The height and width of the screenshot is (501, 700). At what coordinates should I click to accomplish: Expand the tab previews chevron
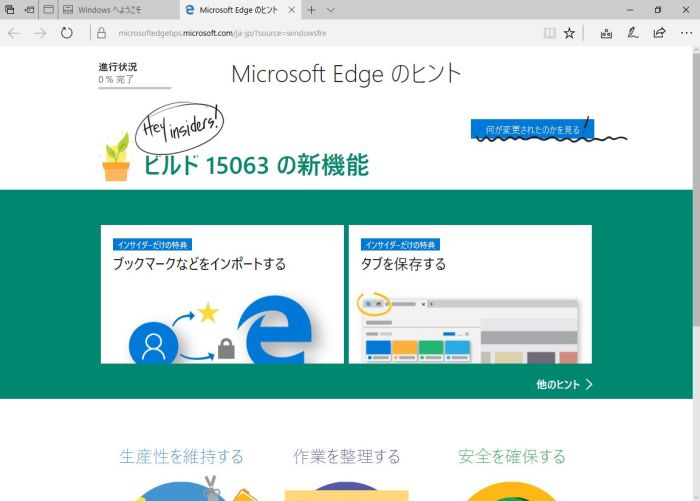[x=331, y=10]
